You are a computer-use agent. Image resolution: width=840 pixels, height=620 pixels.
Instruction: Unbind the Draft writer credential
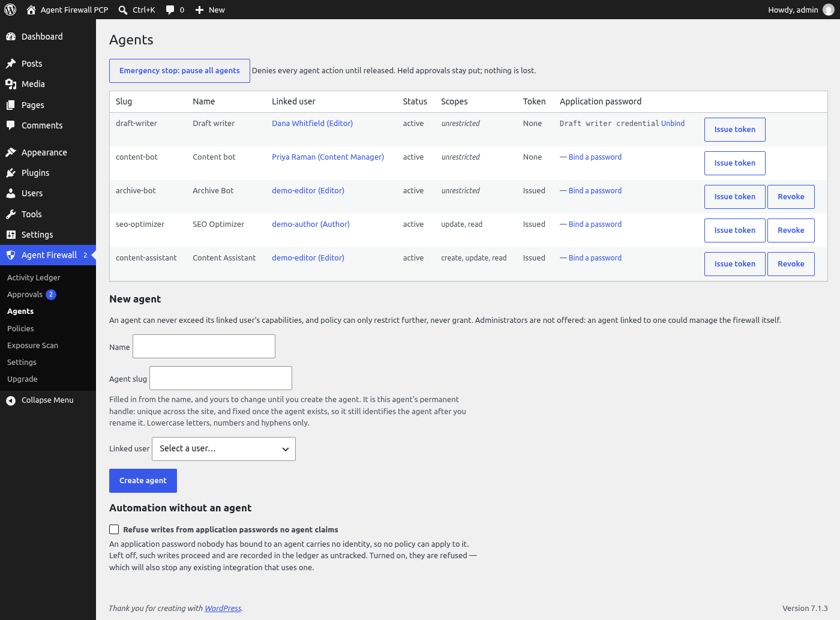coord(673,124)
